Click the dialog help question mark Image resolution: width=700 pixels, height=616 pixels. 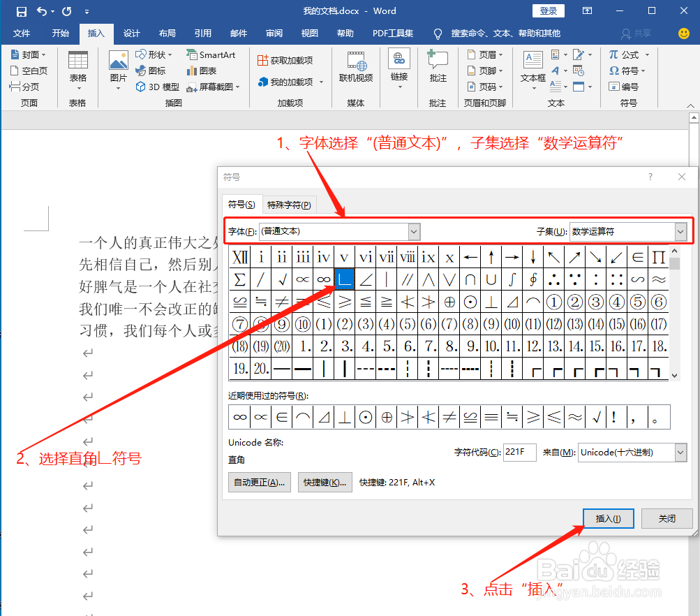[650, 177]
